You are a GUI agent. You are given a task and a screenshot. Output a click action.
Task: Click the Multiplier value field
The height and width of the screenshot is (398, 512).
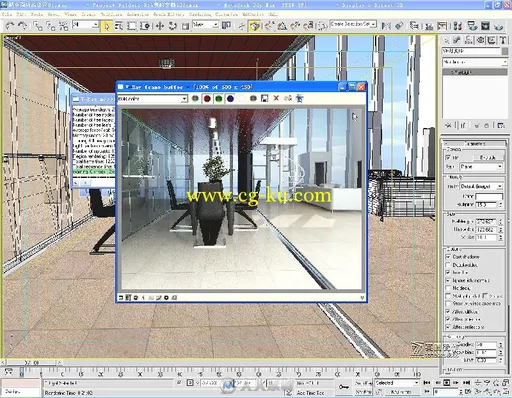(487, 205)
